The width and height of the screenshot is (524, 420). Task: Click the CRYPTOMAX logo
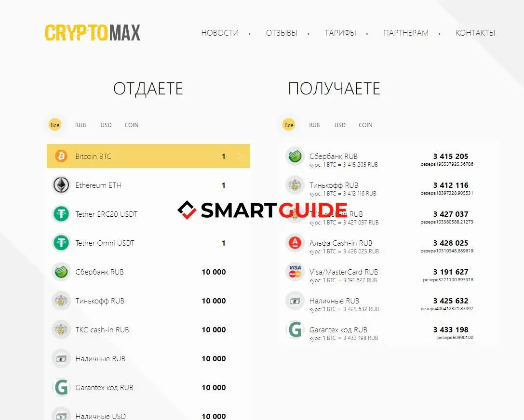92,33
